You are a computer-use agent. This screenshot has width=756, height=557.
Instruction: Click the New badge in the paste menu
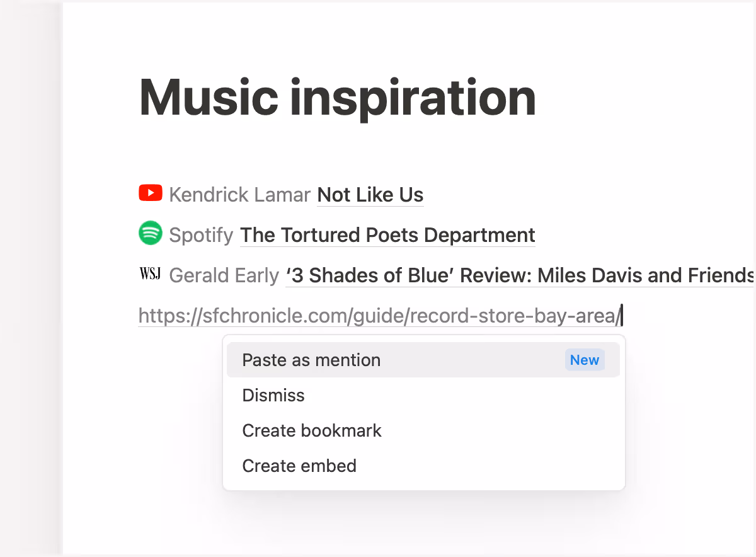tap(585, 360)
